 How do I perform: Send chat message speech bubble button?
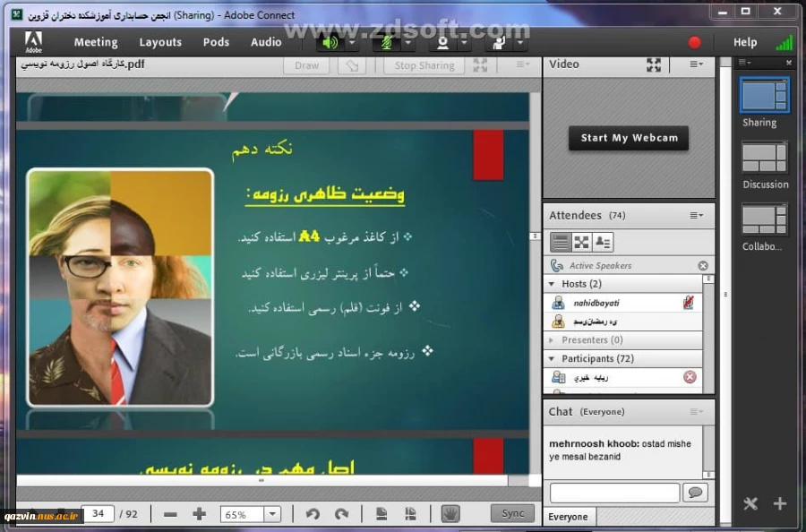(696, 493)
